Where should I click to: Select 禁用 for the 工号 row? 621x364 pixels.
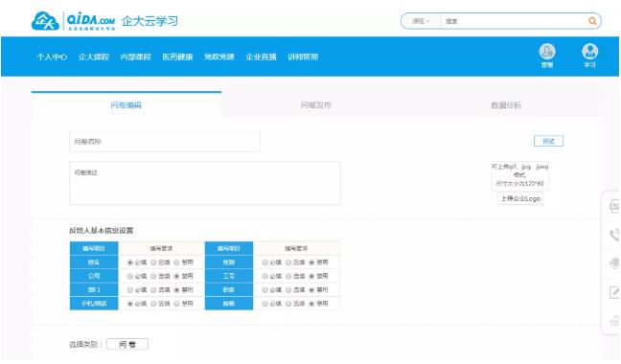click(x=311, y=276)
